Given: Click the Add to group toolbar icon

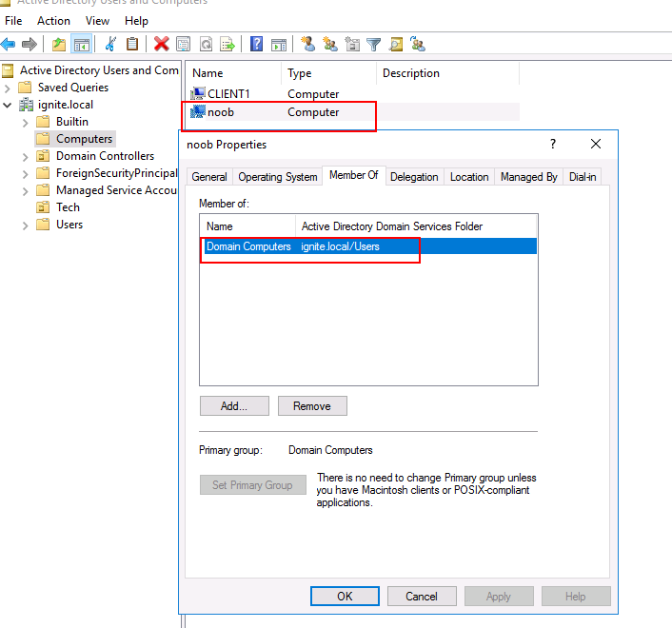Looking at the screenshot, I should coord(418,44).
